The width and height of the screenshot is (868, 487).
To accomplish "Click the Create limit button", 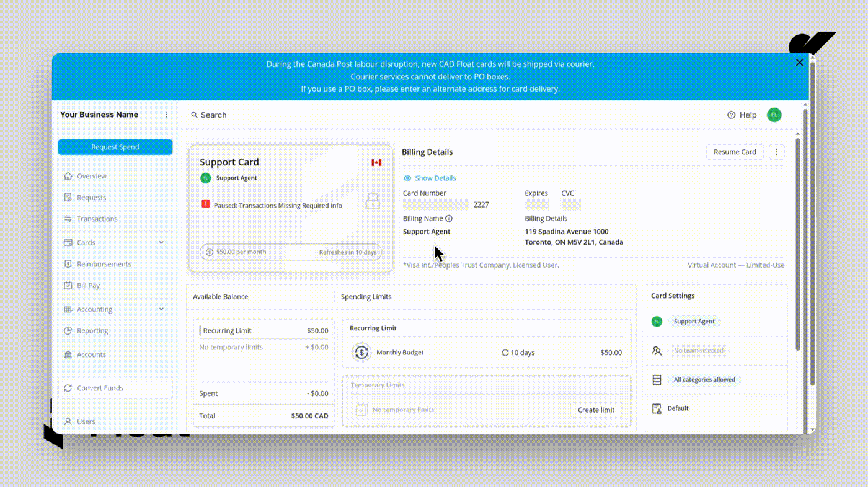I will coord(596,410).
